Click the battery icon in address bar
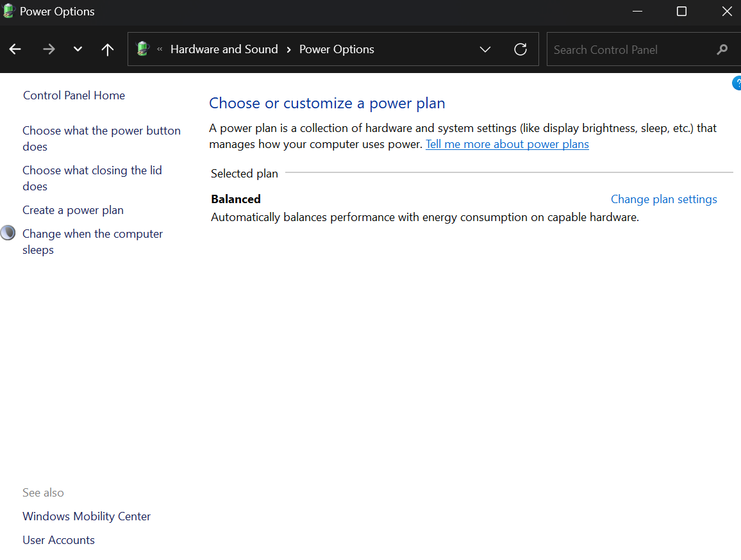The image size is (741, 560). coord(143,49)
